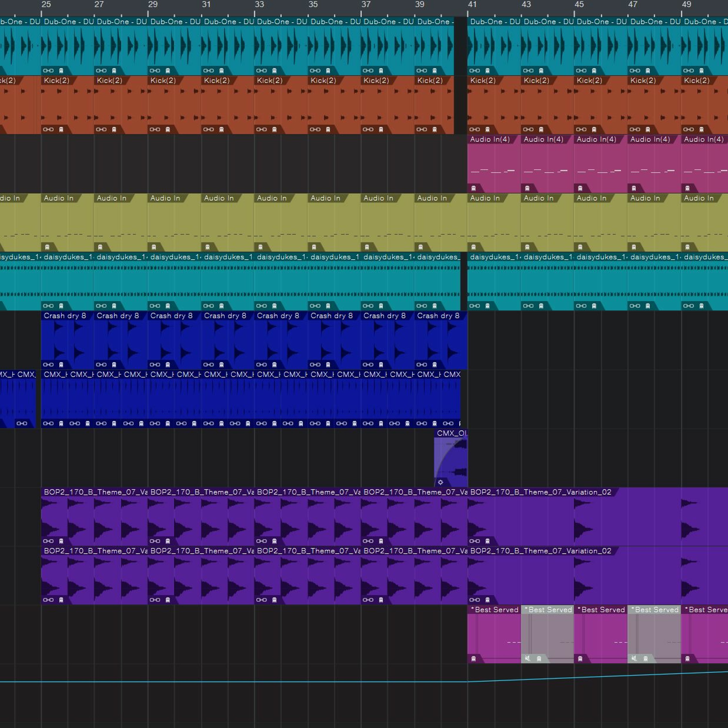Image resolution: width=728 pixels, height=728 pixels.
Task: Click the link icon on the Dub-One clip at bar 41
Action: 474,70
